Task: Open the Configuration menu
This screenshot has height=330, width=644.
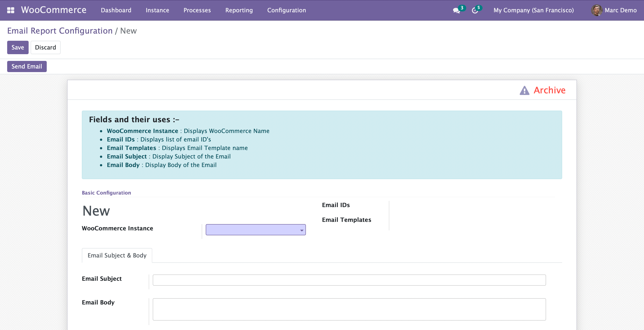Action: [286, 10]
